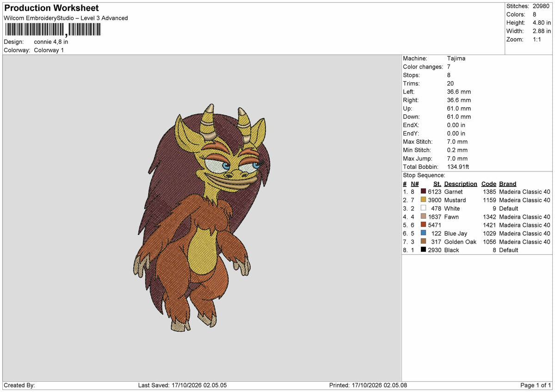Click code '1385' in Garnet row
The height and width of the screenshot is (392, 555).
click(x=489, y=191)
